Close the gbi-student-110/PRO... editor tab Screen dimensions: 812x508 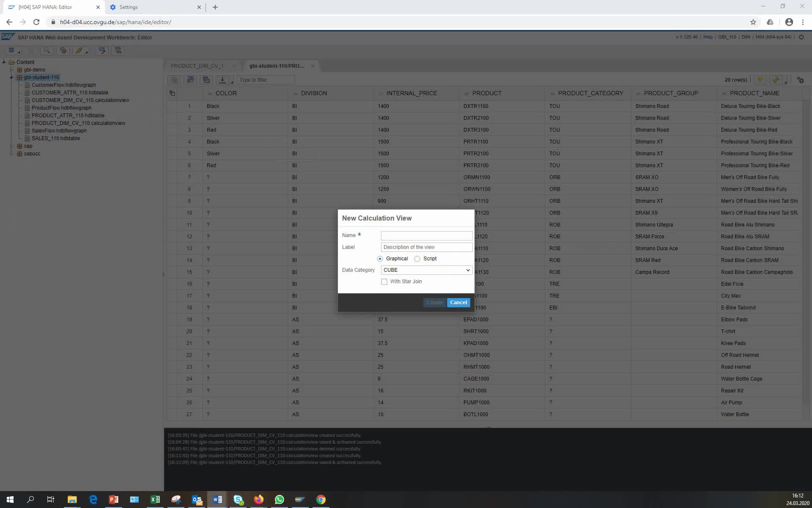point(313,66)
